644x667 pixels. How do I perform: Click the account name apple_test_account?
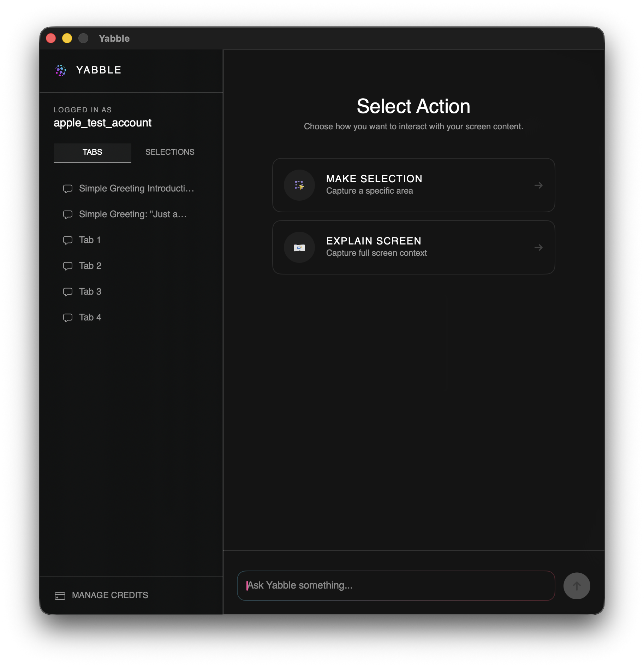pos(102,123)
